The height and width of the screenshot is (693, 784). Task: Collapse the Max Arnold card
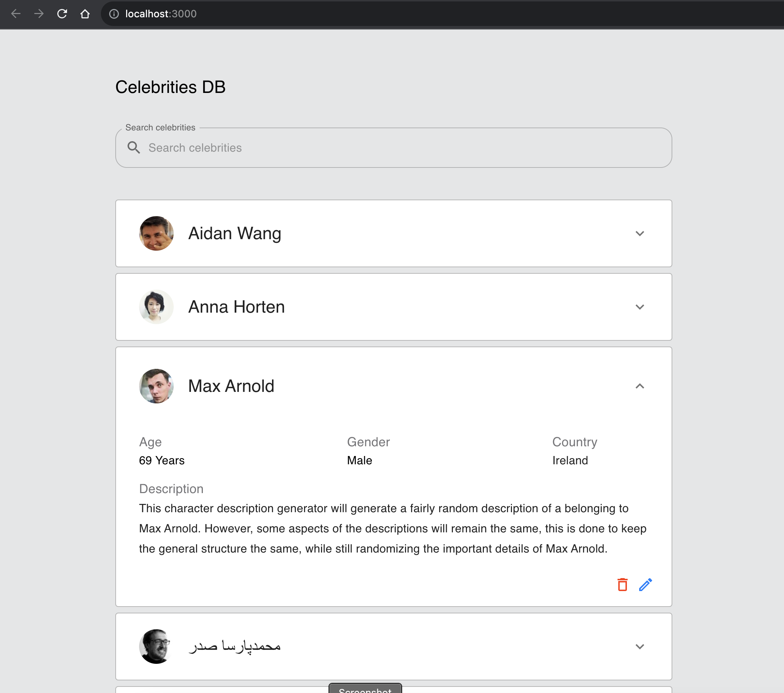coord(640,386)
